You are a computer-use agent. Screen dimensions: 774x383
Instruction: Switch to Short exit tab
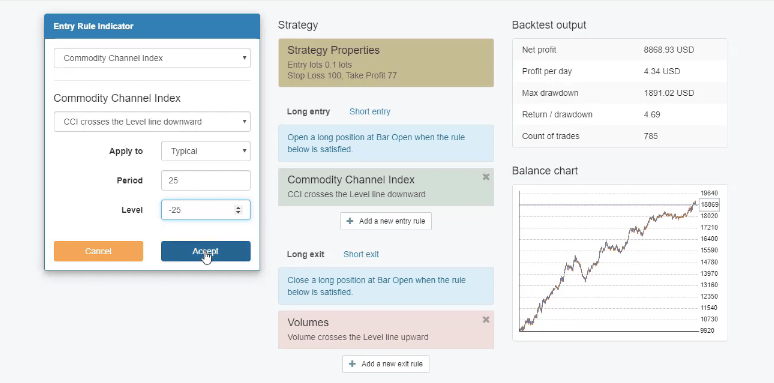[361, 254]
